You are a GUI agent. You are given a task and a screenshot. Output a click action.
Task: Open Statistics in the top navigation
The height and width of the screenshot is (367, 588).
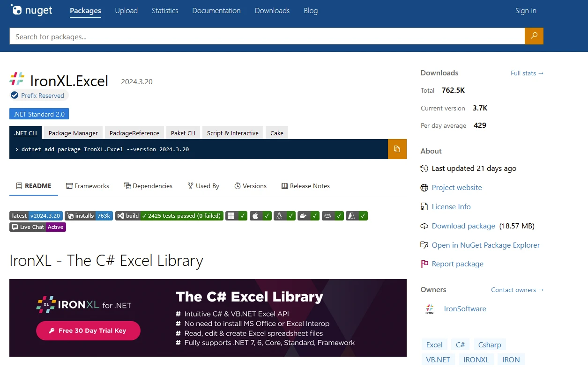point(165,11)
